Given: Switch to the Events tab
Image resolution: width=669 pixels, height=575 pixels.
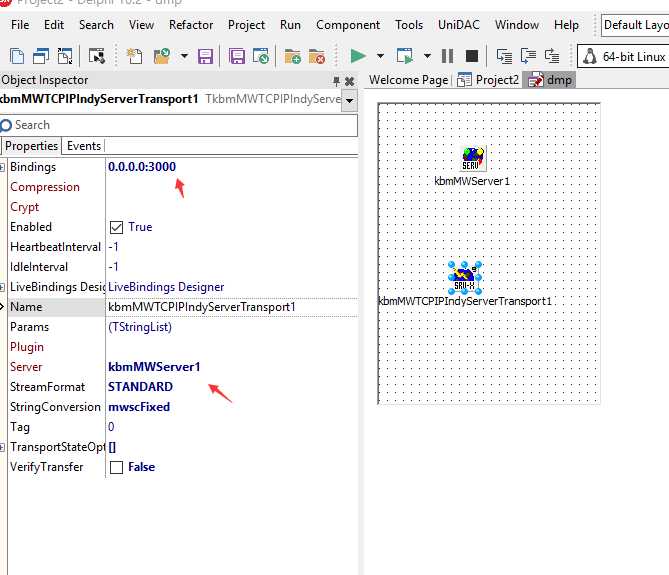Looking at the screenshot, I should pyautogui.click(x=84, y=146).
